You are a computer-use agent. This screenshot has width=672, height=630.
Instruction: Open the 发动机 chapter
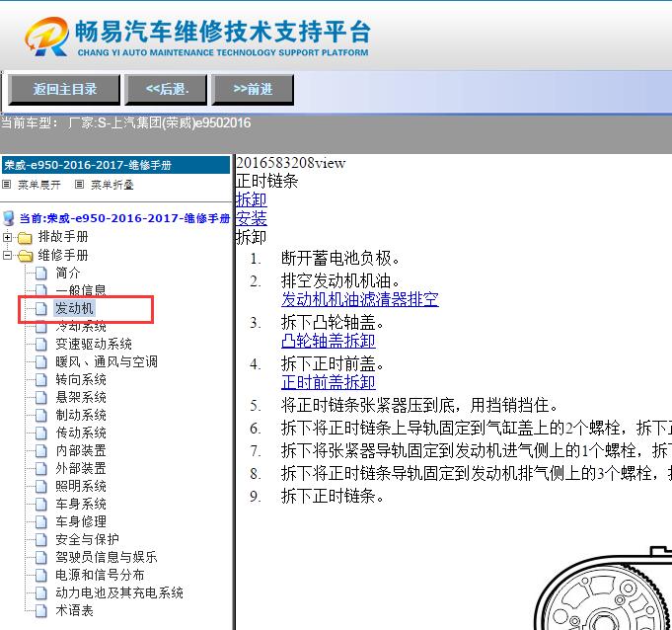pos(74,308)
